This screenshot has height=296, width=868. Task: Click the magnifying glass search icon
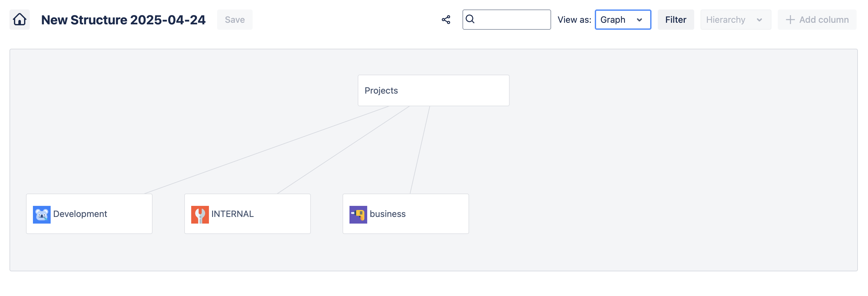470,19
